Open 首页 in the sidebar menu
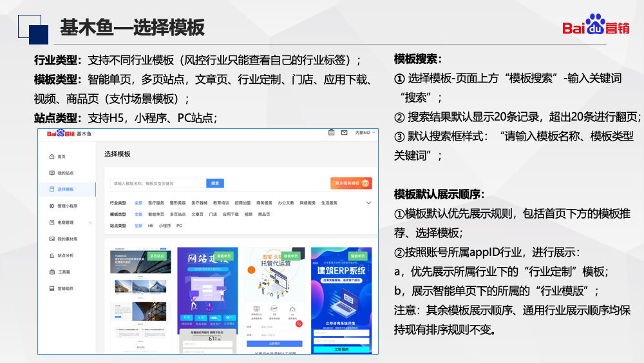Image resolution: width=644 pixels, height=363 pixels. pos(62,156)
